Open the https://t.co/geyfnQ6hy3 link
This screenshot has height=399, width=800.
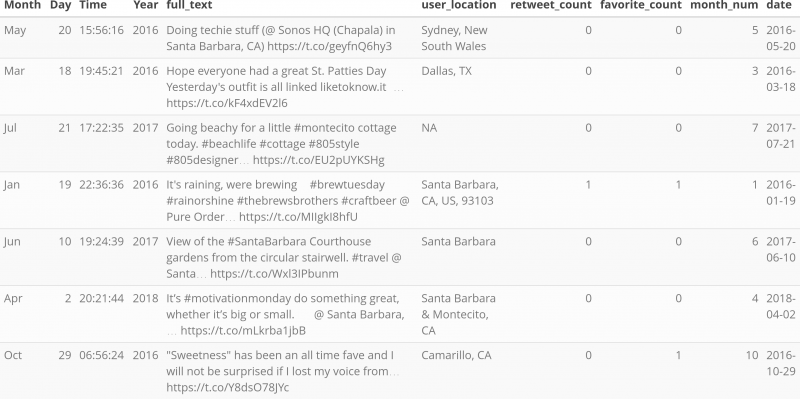(330, 46)
